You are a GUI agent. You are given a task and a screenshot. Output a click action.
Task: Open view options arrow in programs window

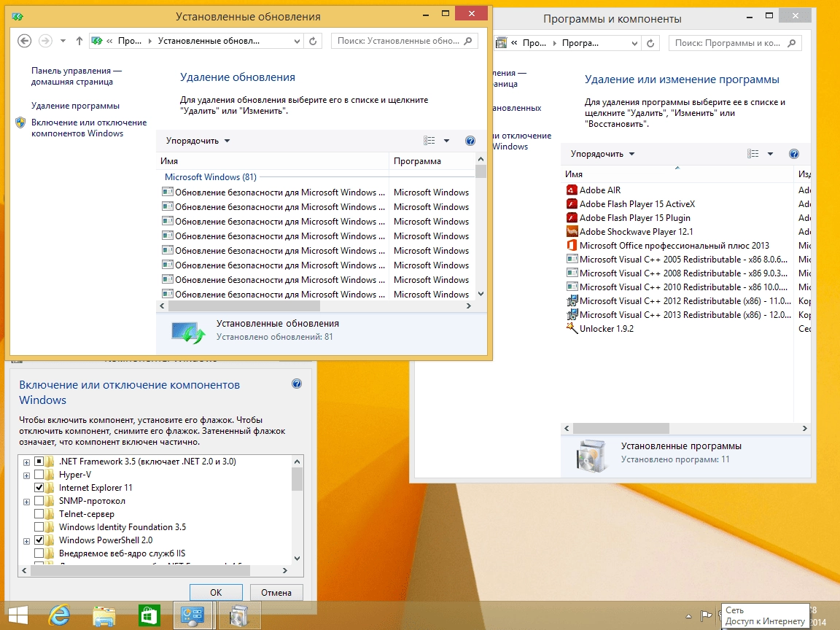(x=770, y=154)
